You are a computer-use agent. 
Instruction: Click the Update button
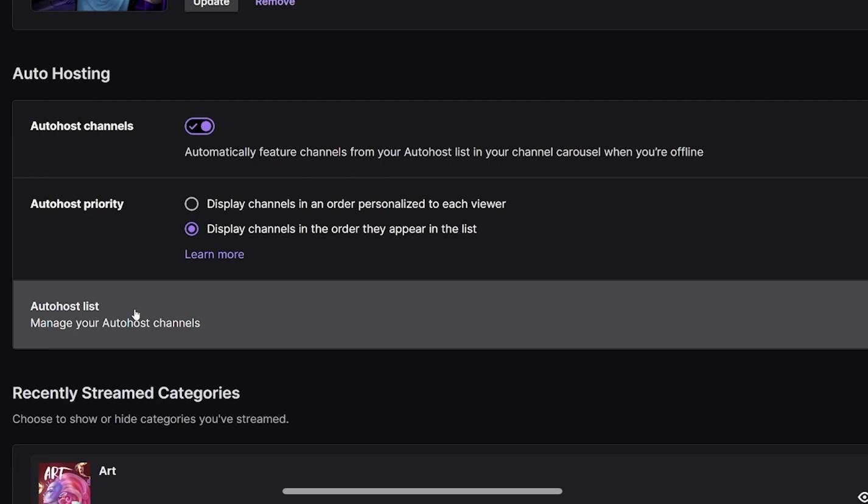(x=211, y=4)
